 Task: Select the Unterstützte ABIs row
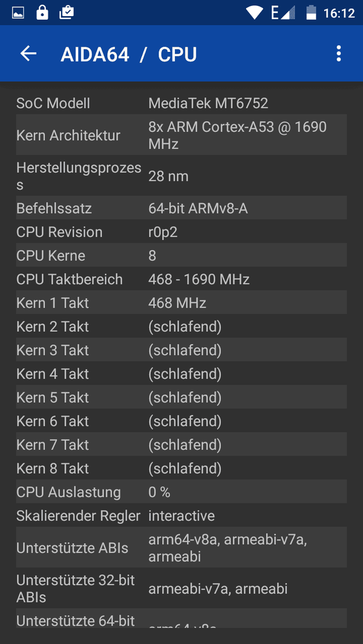(181, 547)
